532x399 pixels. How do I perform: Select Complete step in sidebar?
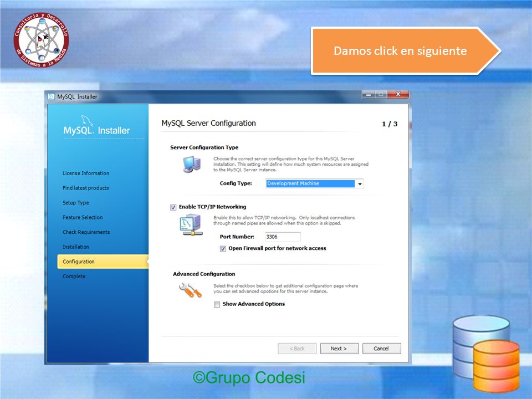tap(74, 276)
